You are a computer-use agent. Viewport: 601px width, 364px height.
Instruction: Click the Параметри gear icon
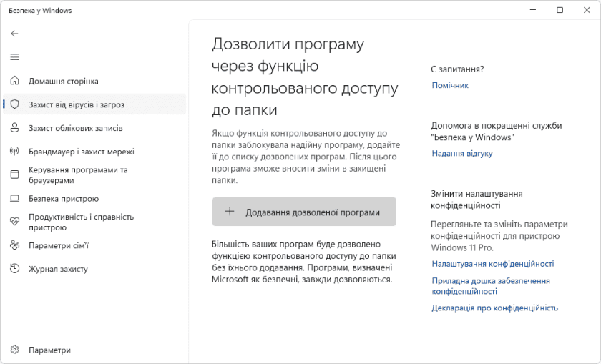[14, 350]
